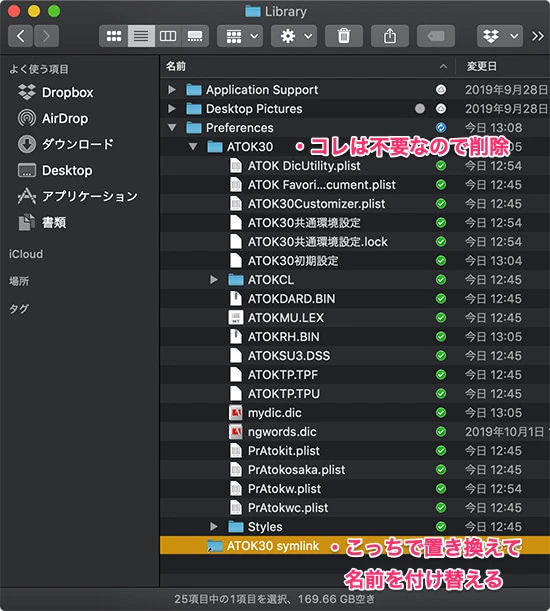Switch to gallery view
Image resolution: width=550 pixels, height=611 pixels.
195,36
